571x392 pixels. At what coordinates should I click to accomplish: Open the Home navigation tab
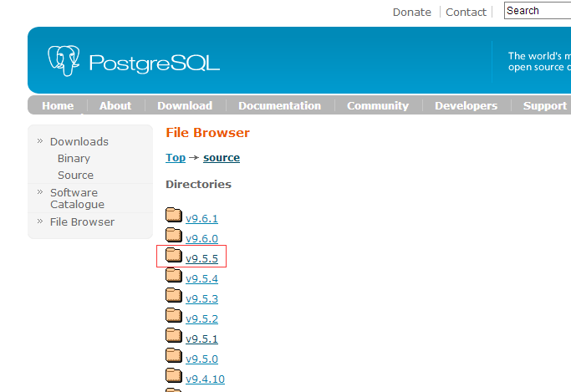pyautogui.click(x=58, y=105)
